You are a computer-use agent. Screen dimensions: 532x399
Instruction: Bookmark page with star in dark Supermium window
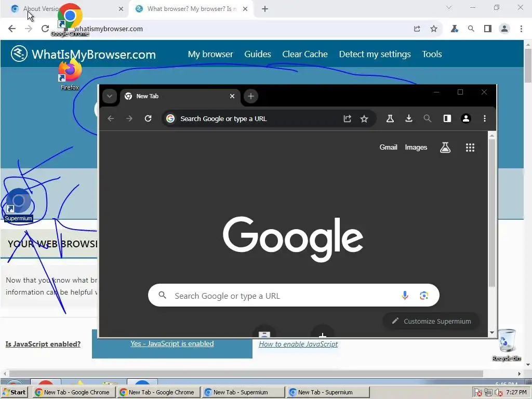364,119
